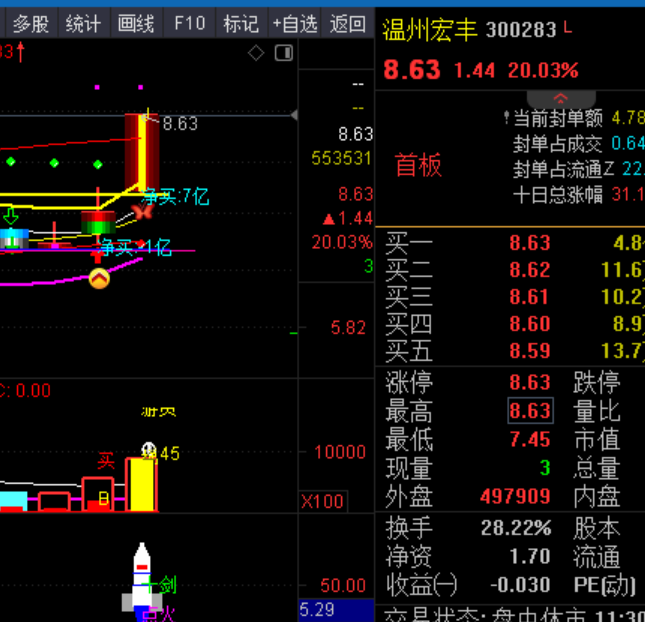Click 净买:7亿 annotation
This screenshot has height=622, width=645.
pos(176,197)
